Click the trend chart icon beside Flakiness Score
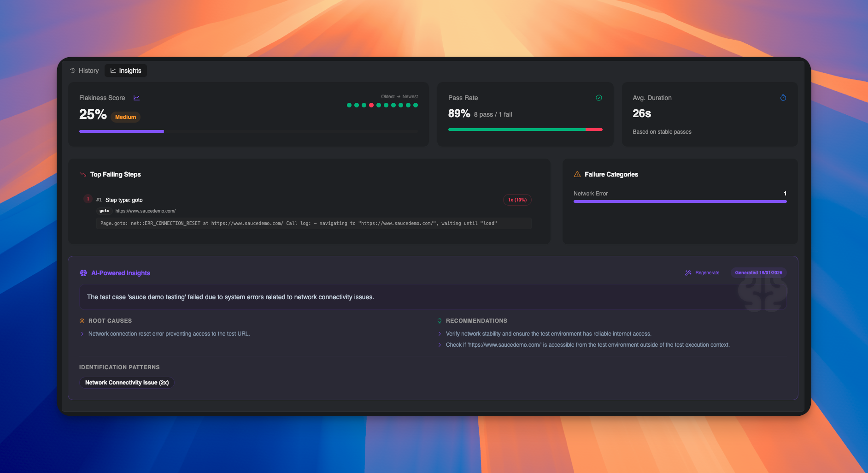 coord(136,98)
